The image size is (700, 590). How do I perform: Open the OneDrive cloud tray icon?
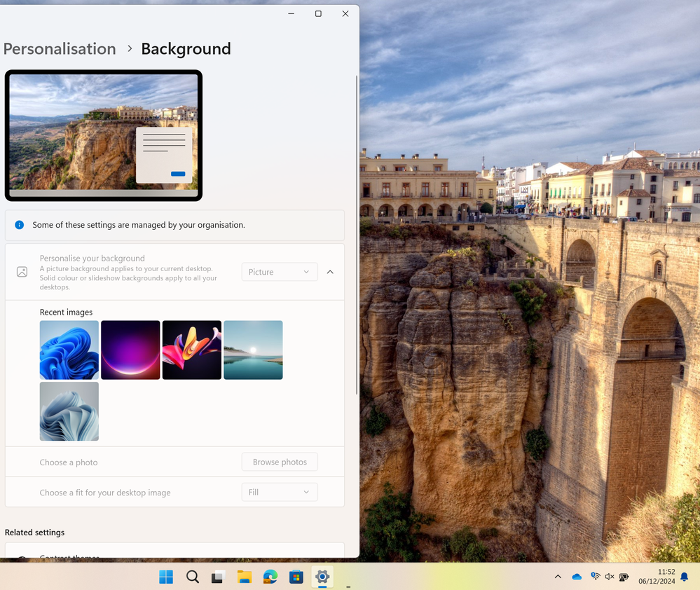(x=577, y=577)
